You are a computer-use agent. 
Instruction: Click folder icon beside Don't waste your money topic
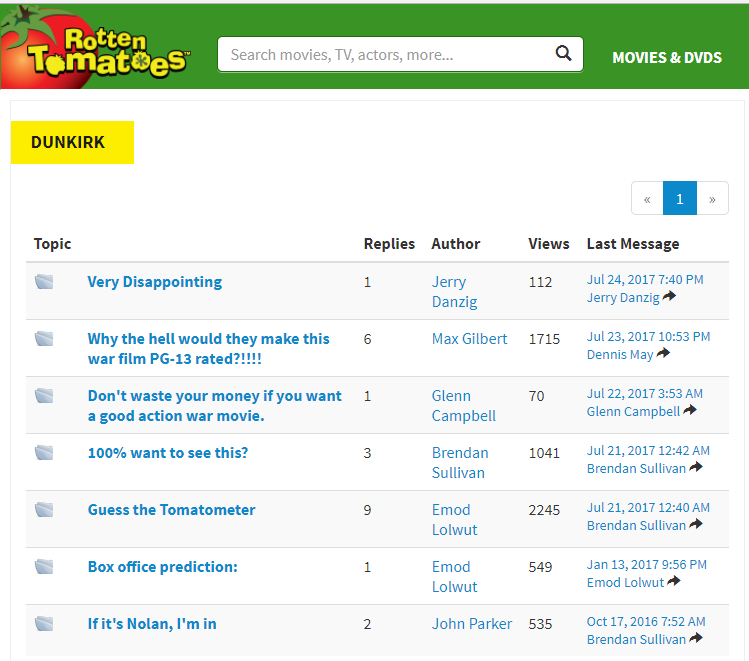(44, 395)
